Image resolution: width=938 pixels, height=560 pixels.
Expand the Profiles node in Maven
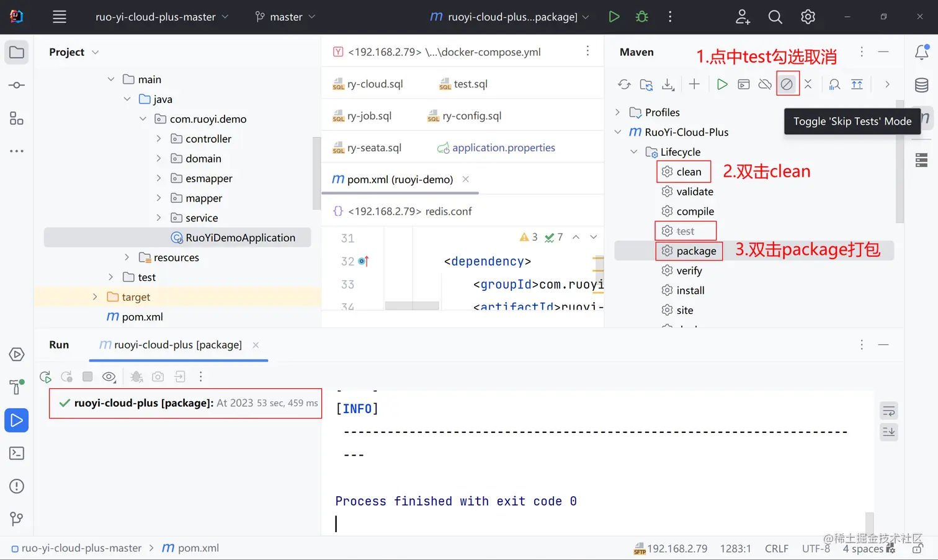coord(617,112)
